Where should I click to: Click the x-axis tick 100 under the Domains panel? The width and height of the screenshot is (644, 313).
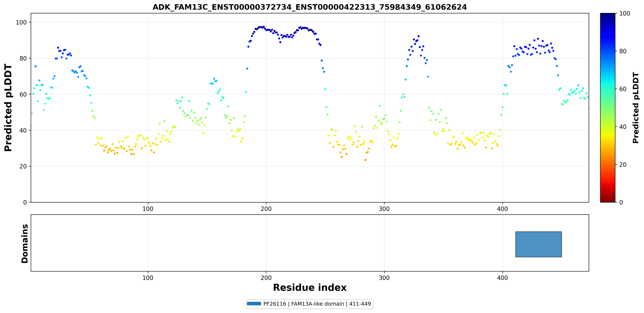point(148,278)
